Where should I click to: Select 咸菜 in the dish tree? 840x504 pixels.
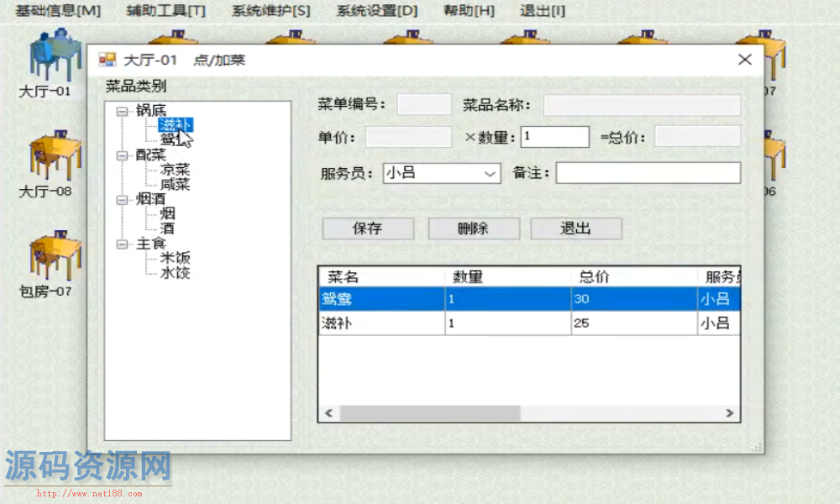click(175, 184)
